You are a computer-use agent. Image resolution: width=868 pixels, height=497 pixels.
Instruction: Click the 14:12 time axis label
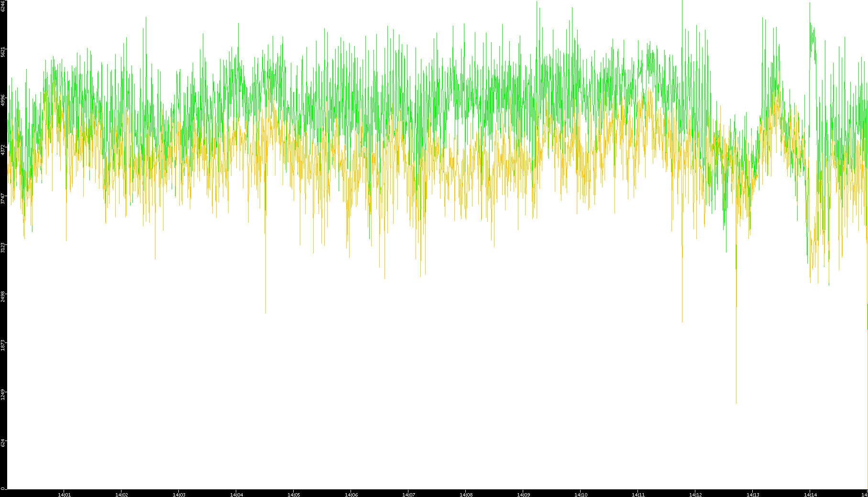pyautogui.click(x=695, y=494)
